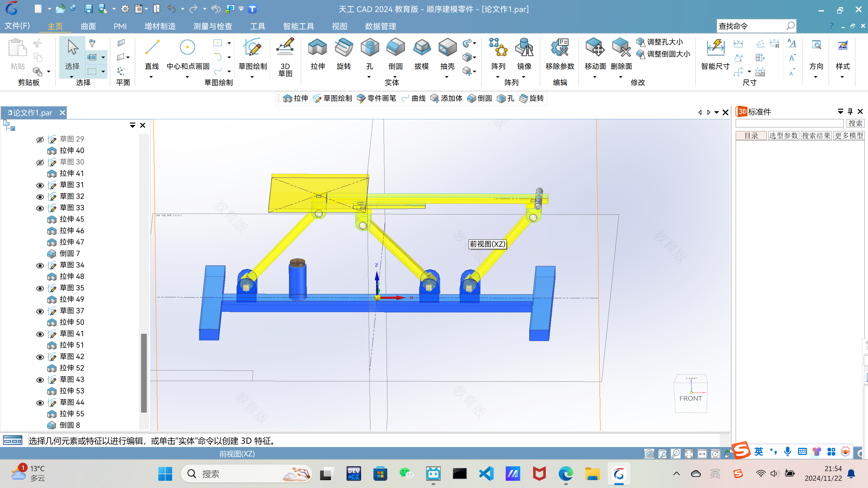Switch to the 视图 ribbon tab
The height and width of the screenshot is (488, 868).
[339, 26]
